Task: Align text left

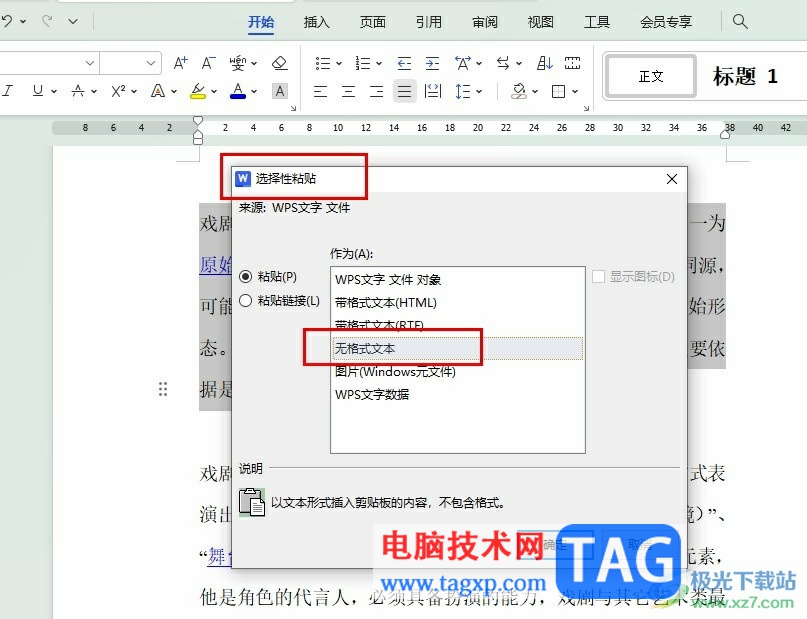Action: tap(320, 92)
